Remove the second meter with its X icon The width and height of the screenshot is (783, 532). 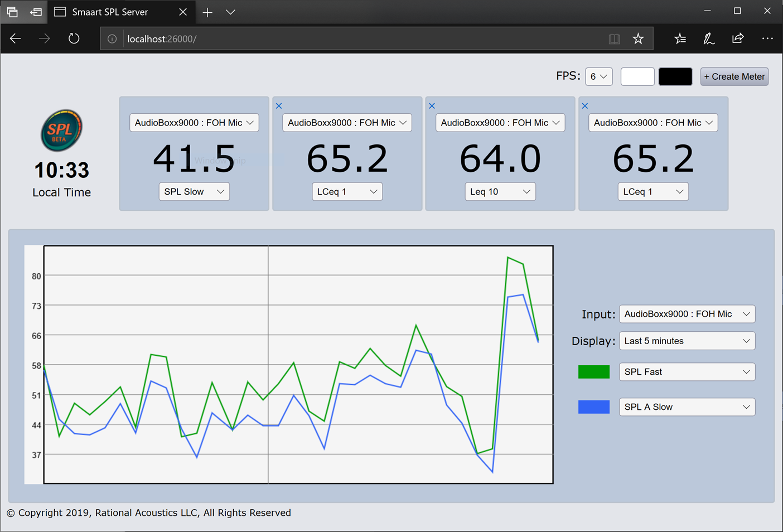(279, 106)
